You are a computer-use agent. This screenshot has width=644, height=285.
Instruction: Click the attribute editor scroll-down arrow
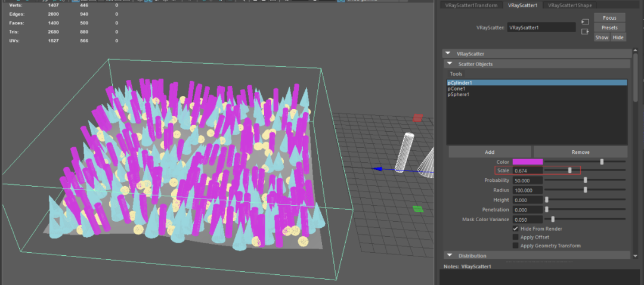tap(636, 255)
